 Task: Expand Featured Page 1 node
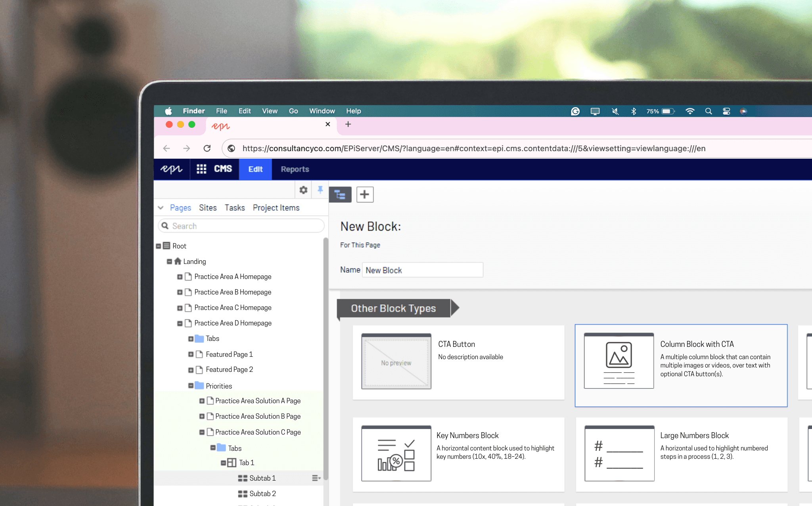pos(191,354)
